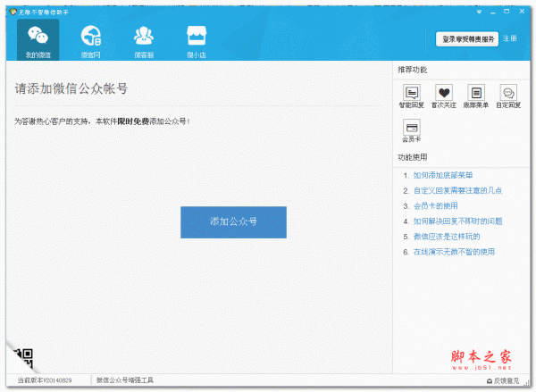This screenshot has width=536, height=392.
Task: Open the 自定回复 chat icon
Action: click(508, 96)
